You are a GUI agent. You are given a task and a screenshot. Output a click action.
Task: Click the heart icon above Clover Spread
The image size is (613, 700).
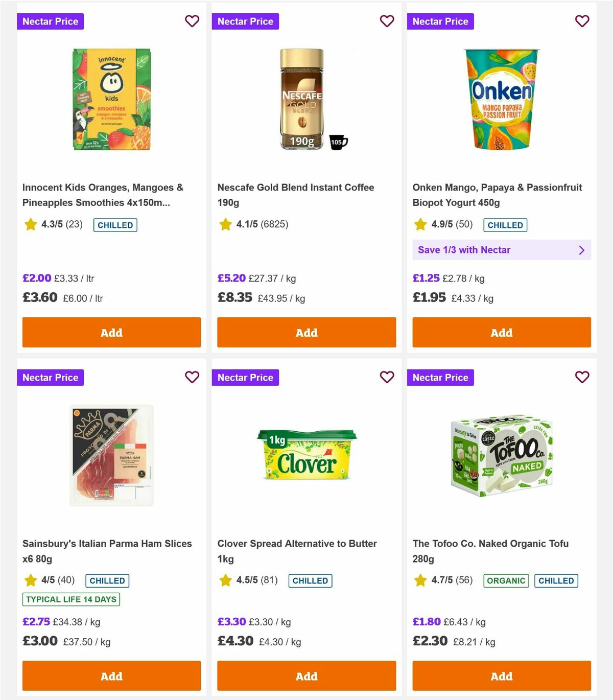coord(387,377)
